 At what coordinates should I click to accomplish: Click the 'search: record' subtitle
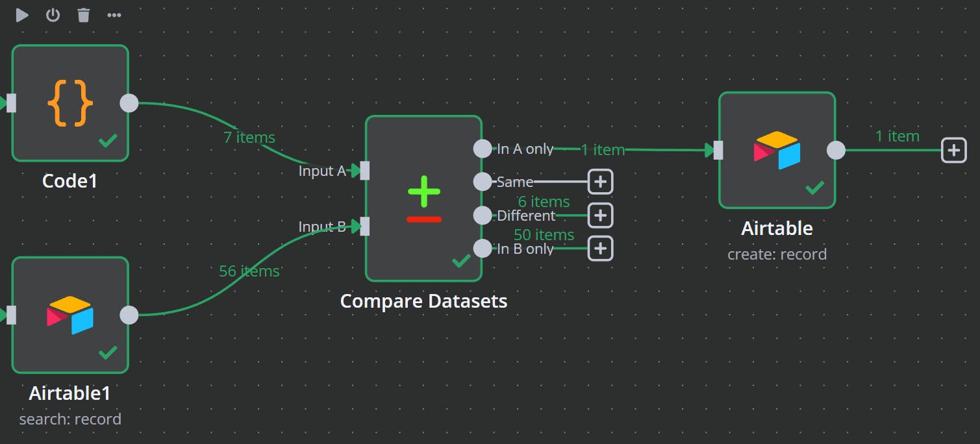pyautogui.click(x=70, y=419)
